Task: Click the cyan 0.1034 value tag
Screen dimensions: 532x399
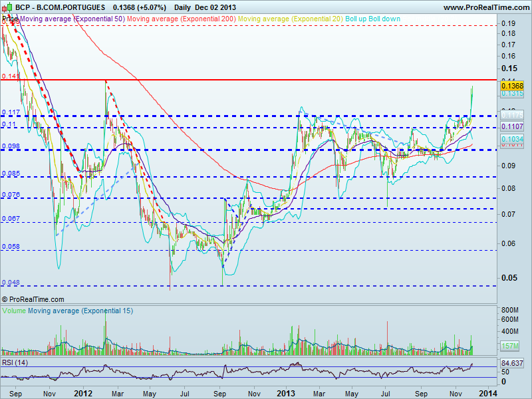Action: click(512, 139)
